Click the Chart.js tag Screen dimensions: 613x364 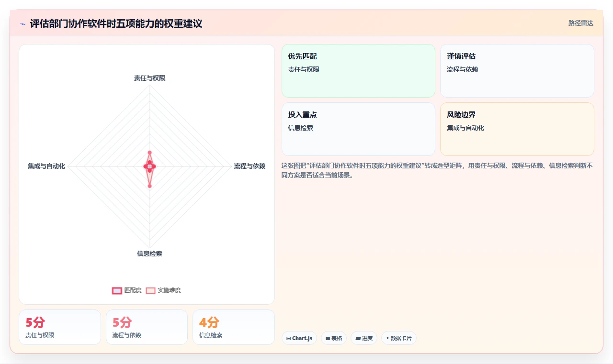pyautogui.click(x=299, y=338)
